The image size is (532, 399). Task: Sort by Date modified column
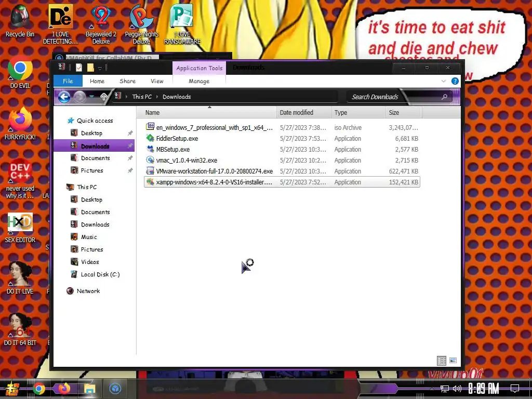pos(303,113)
